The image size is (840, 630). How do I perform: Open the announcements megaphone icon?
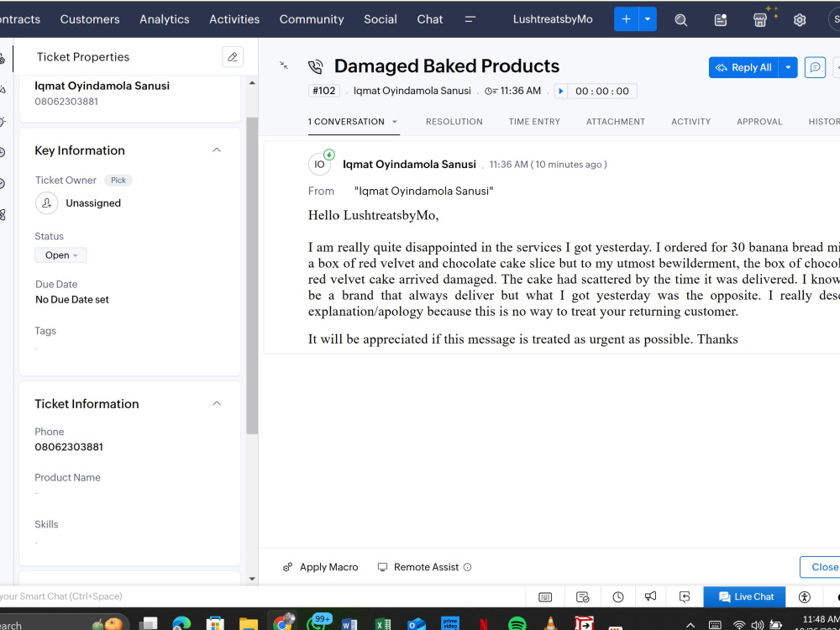[650, 596]
